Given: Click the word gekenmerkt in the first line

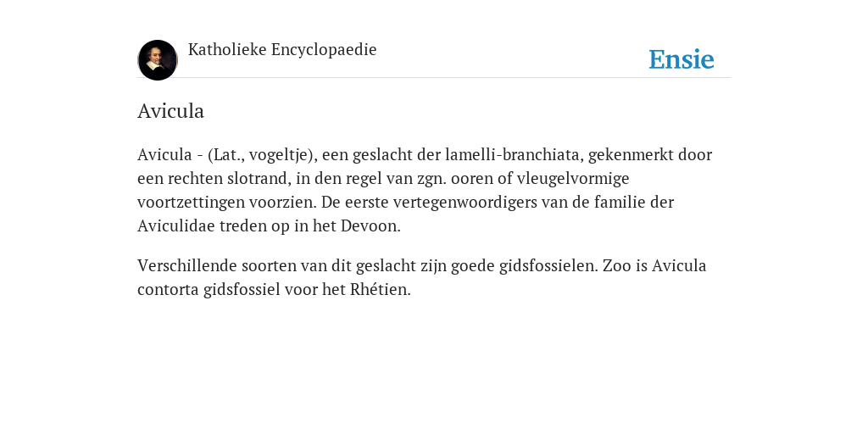Looking at the screenshot, I should point(631,154).
